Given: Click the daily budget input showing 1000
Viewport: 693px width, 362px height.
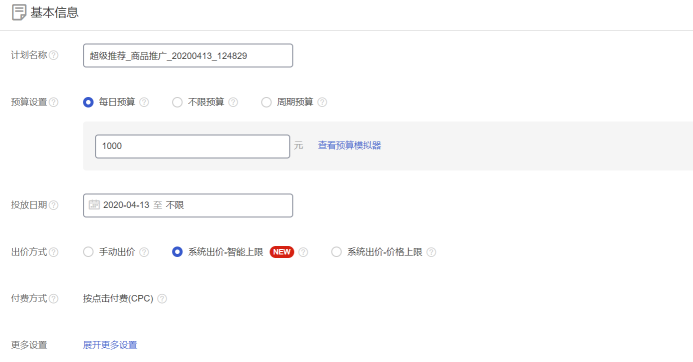Looking at the screenshot, I should (192, 146).
